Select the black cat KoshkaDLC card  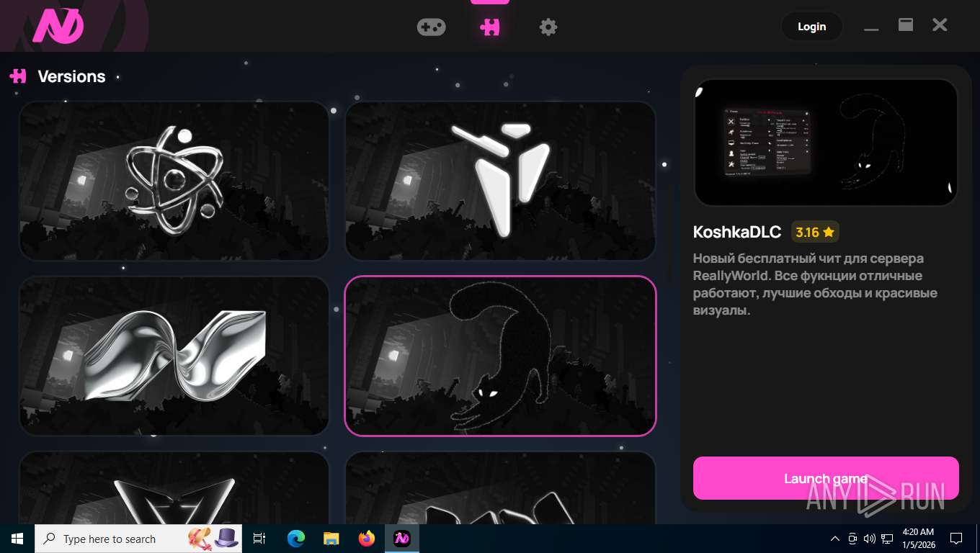point(501,356)
